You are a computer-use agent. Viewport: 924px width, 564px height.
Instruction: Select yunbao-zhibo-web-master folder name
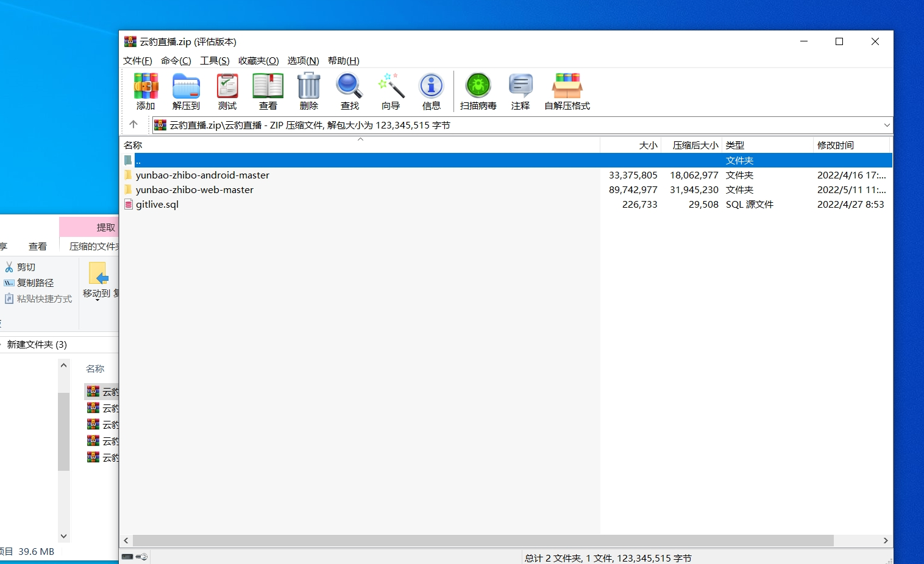tap(194, 189)
